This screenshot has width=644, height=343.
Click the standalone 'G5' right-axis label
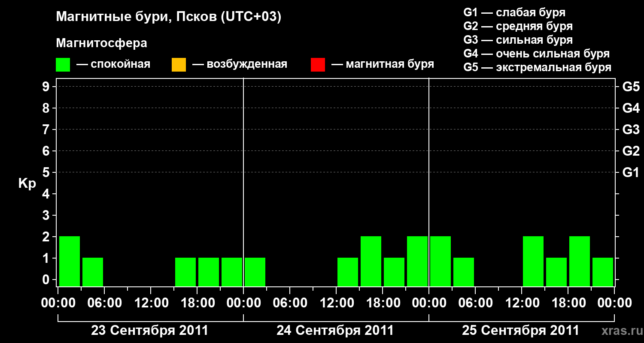pyautogui.click(x=631, y=87)
